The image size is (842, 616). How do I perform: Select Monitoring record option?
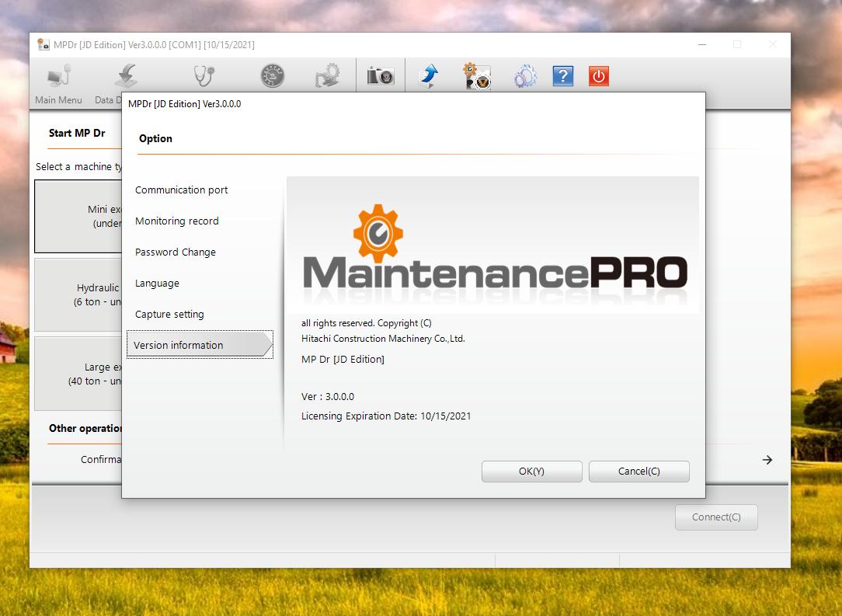point(176,221)
